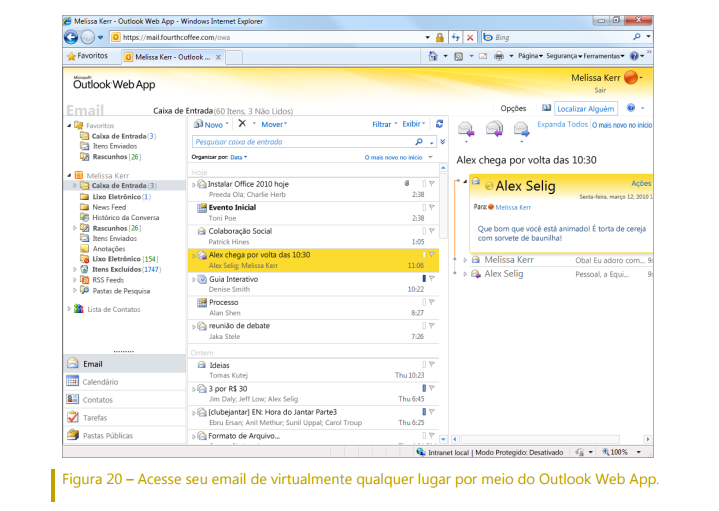This screenshot has width=719, height=511.
Task: Click the Forward message icon
Action: pos(521,128)
